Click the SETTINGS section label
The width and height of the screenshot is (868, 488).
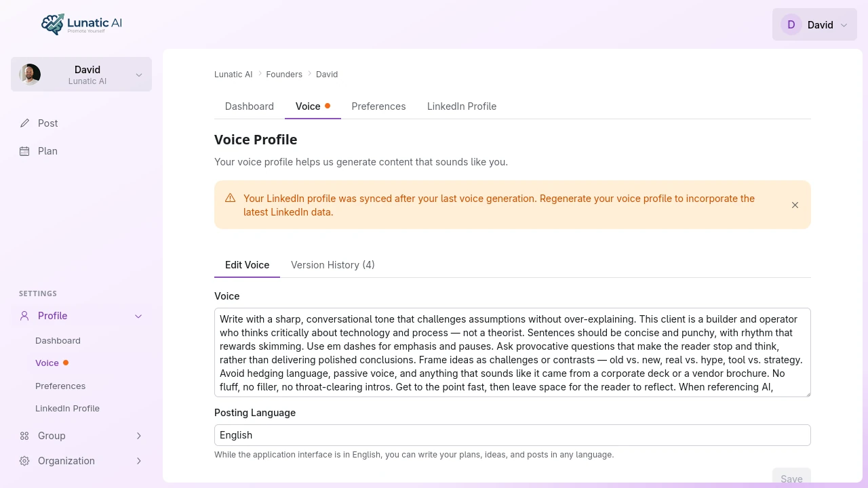click(x=38, y=293)
